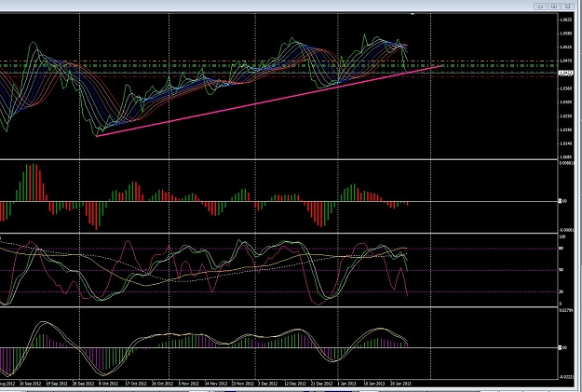
Task: Click the 20 Jan 2013 date label
Action: point(400,384)
